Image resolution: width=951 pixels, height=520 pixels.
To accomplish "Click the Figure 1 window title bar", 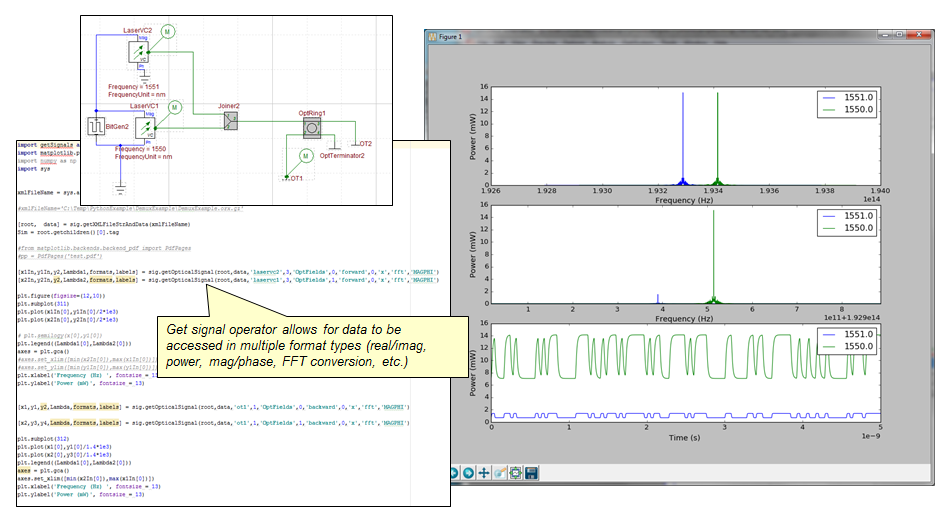I will [x=650, y=36].
